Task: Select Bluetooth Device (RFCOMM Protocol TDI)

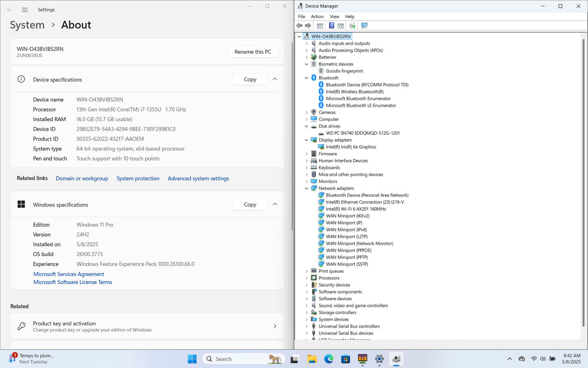Action: point(367,85)
